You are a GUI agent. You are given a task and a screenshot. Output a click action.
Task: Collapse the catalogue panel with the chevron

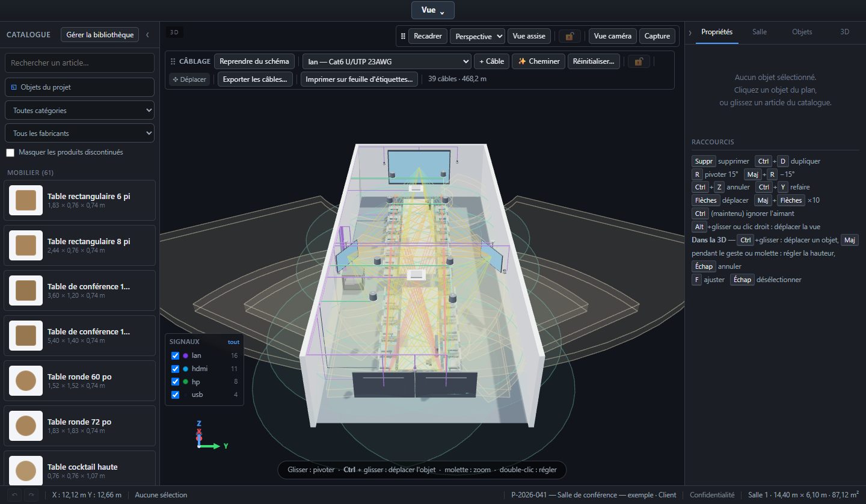click(147, 35)
